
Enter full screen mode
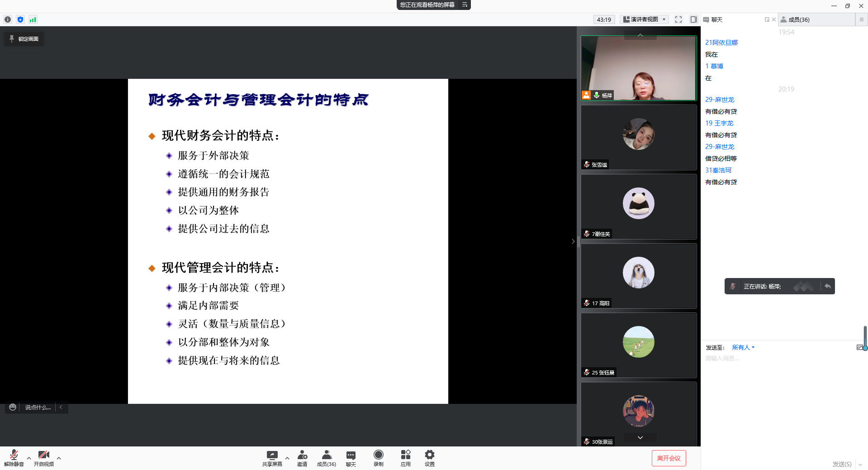tap(678, 19)
